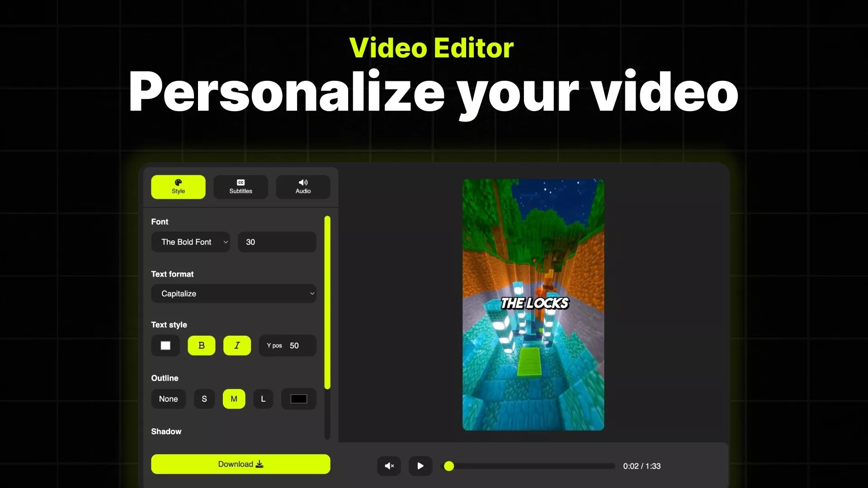
Task: Select large outline size L
Action: 263,399
